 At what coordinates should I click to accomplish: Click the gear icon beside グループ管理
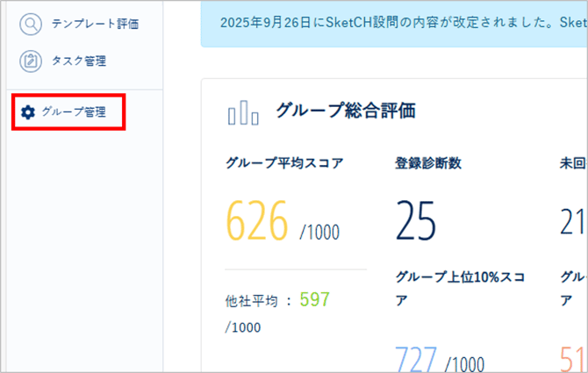(x=28, y=112)
